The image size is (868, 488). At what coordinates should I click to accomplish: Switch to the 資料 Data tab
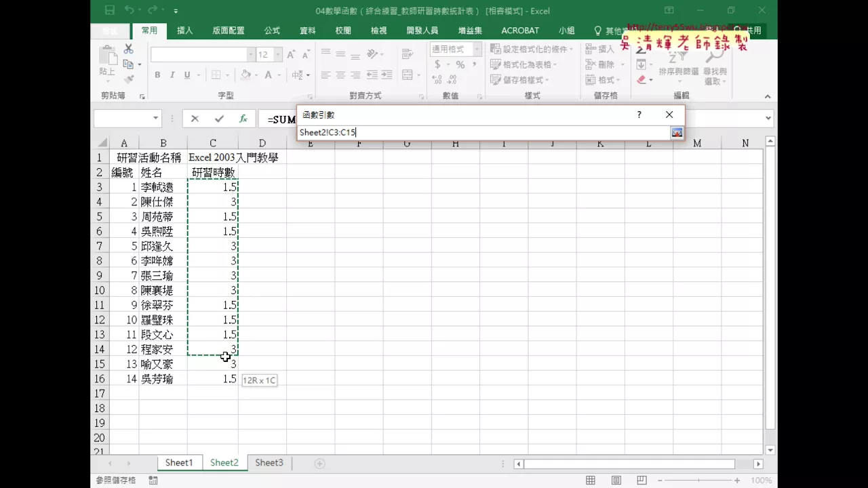coord(308,30)
